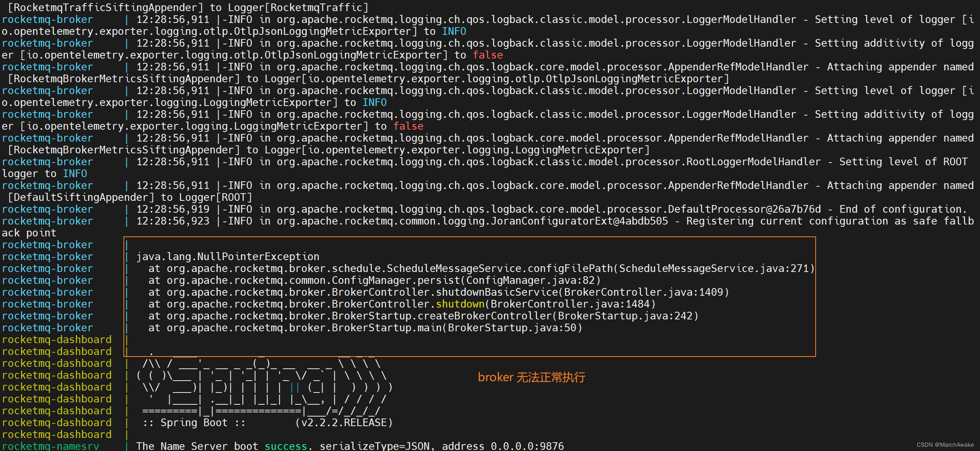Click the red false additivity value
This screenshot has width=980, height=451.
coord(488,55)
